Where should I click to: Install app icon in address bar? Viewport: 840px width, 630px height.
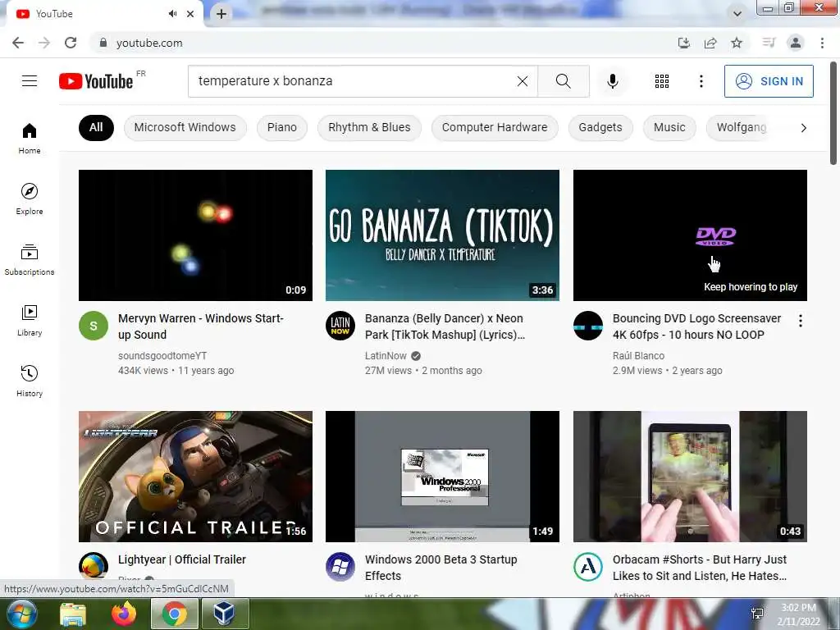[684, 43]
